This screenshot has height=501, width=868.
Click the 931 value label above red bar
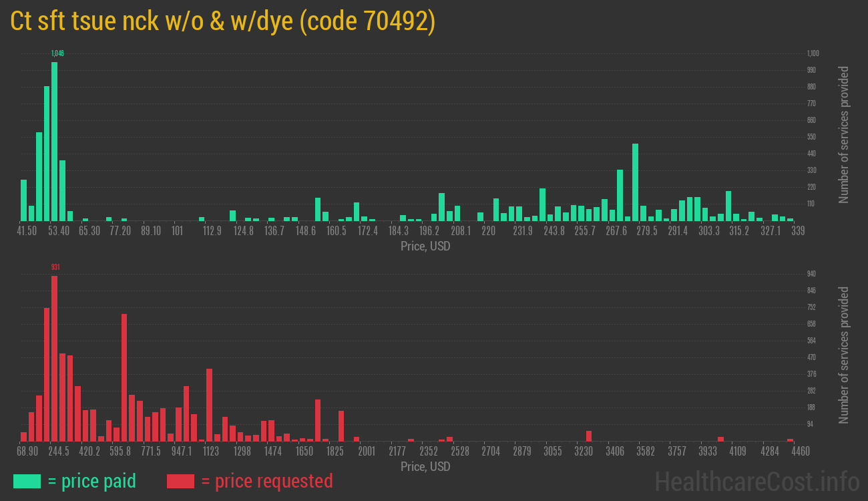click(x=55, y=267)
